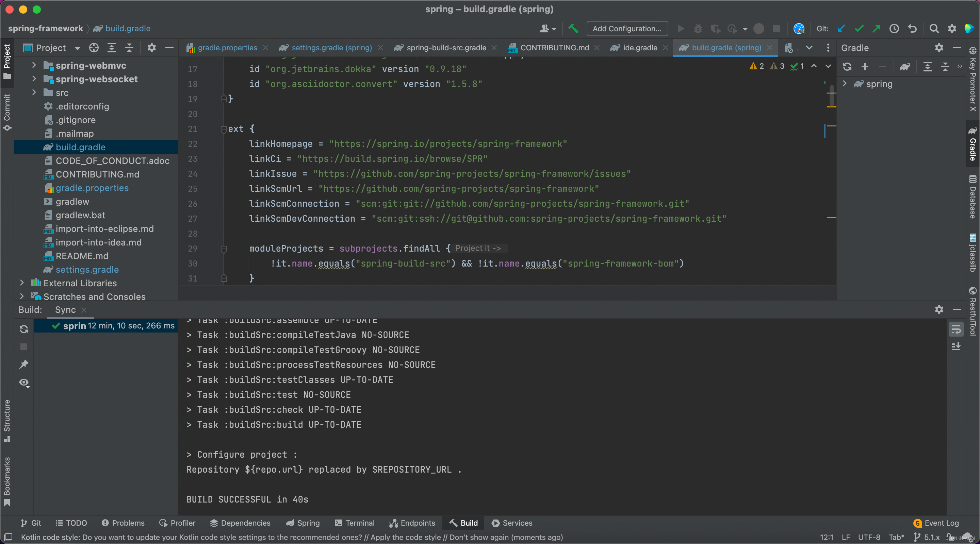Expand the src folder
The image size is (980, 544).
(x=34, y=92)
